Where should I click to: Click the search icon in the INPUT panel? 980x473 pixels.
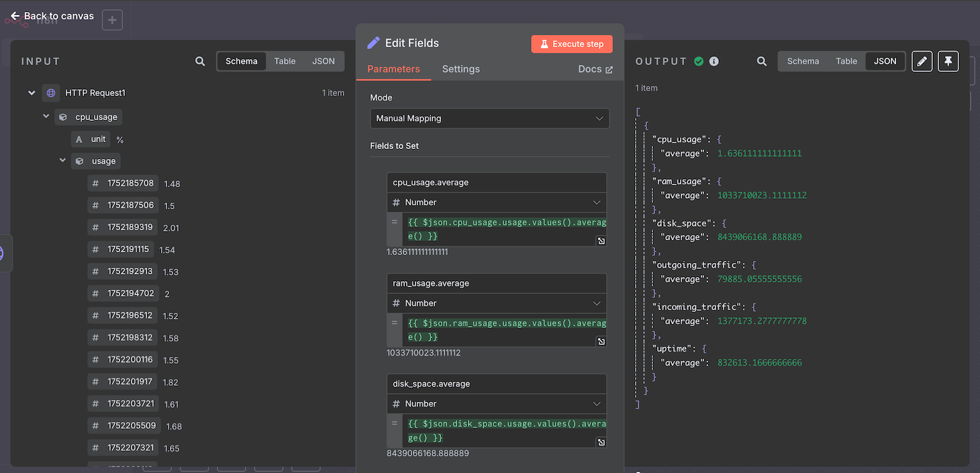(200, 61)
